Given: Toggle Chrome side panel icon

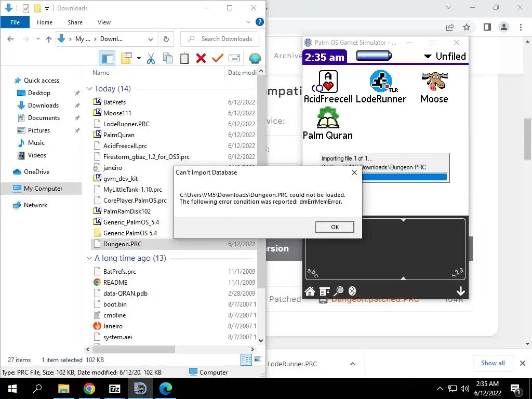Looking at the screenshot, I should click(x=487, y=27).
